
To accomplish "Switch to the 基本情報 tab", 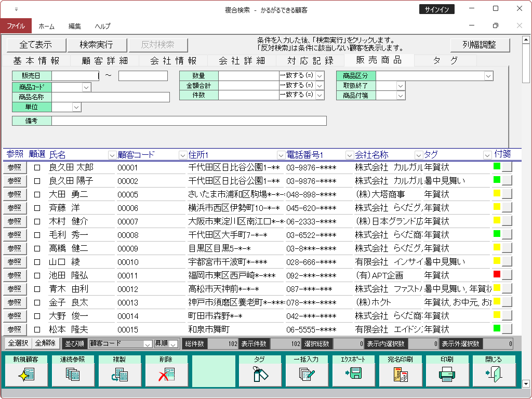I will pos(36,60).
